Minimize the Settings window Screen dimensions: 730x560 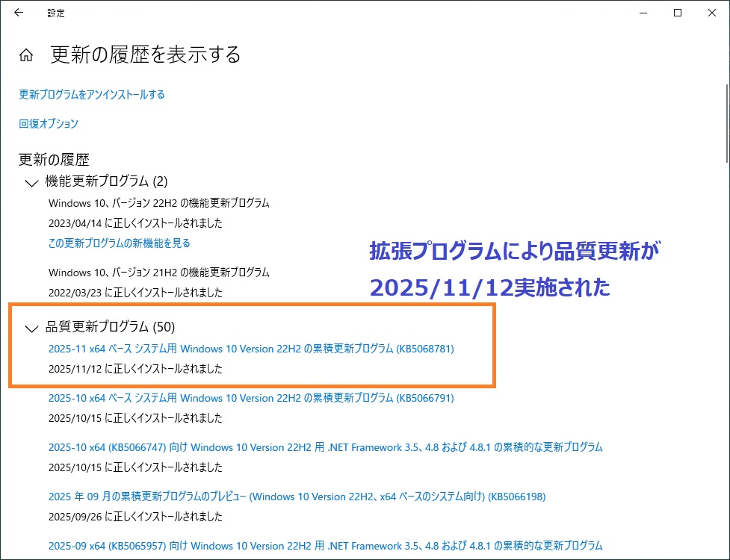pos(643,13)
